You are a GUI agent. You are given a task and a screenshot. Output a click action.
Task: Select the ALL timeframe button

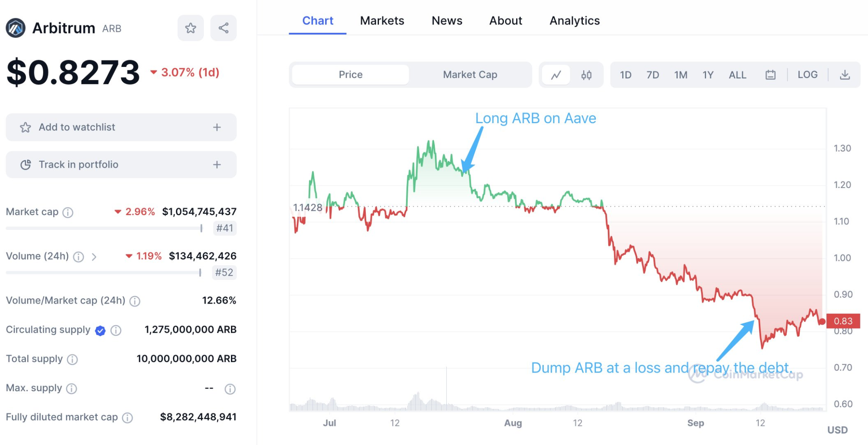point(737,75)
